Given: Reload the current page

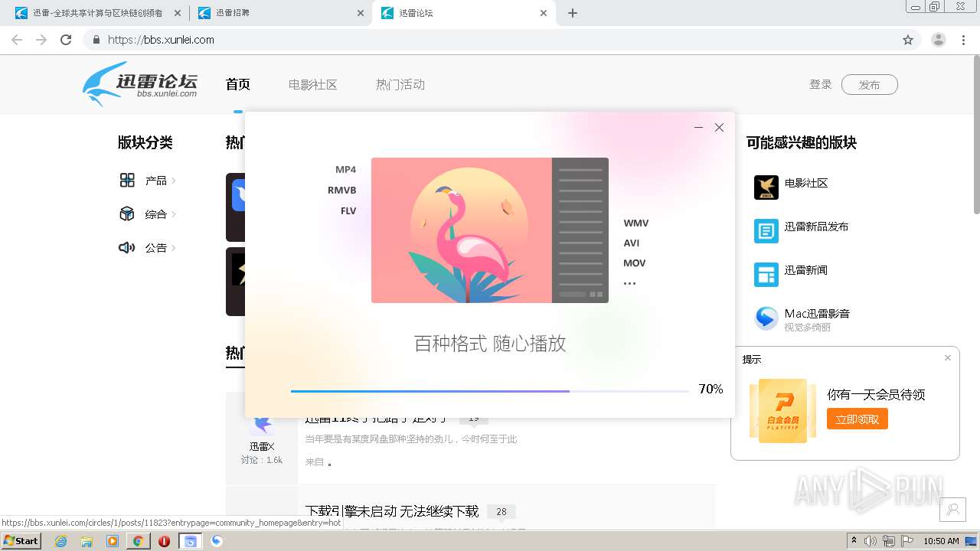Looking at the screenshot, I should pos(66,40).
